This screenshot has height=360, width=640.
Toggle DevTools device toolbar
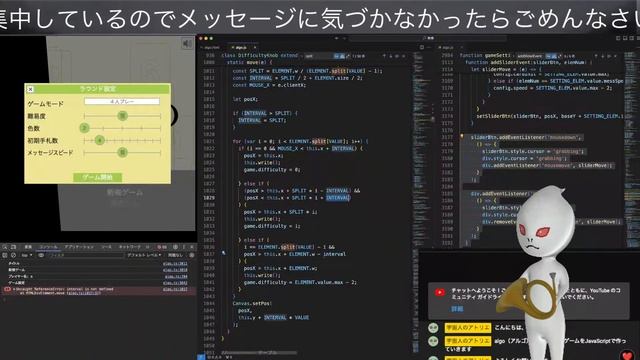(13, 247)
